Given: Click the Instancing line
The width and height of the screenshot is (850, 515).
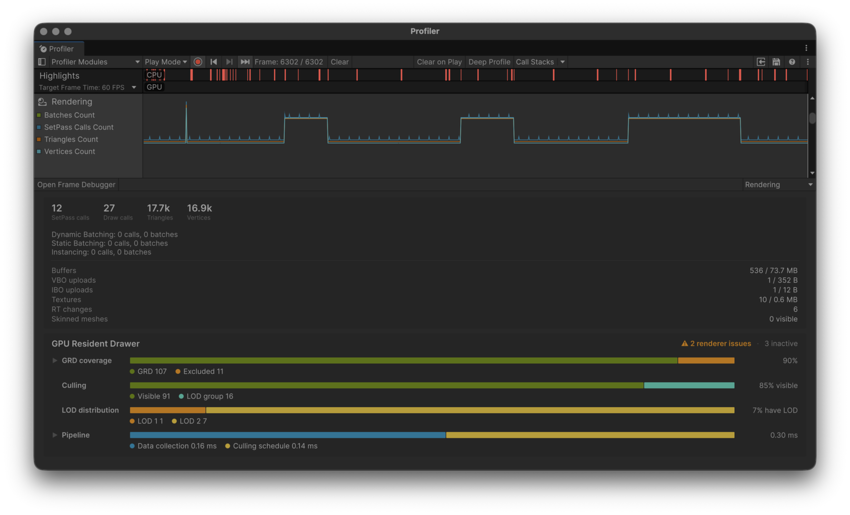Looking at the screenshot, I should [101, 252].
